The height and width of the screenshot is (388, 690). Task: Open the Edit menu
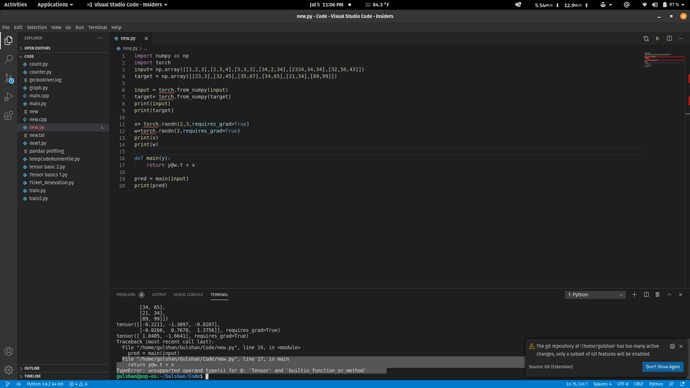tap(18, 27)
